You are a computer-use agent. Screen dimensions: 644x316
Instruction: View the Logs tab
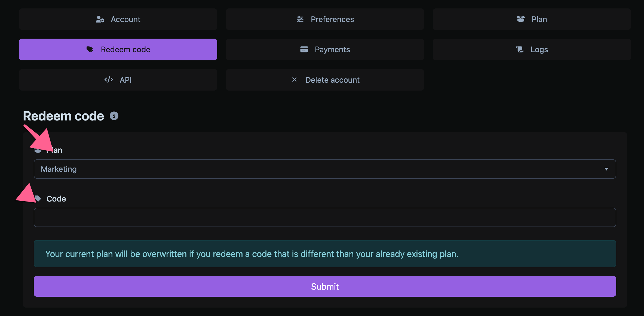point(532,49)
